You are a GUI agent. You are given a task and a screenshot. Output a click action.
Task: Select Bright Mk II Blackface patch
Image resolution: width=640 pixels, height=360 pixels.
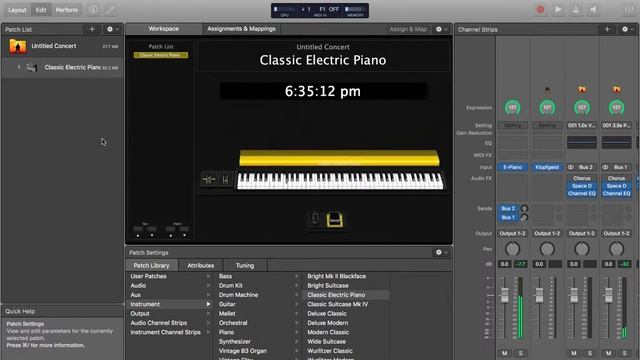[337, 276]
